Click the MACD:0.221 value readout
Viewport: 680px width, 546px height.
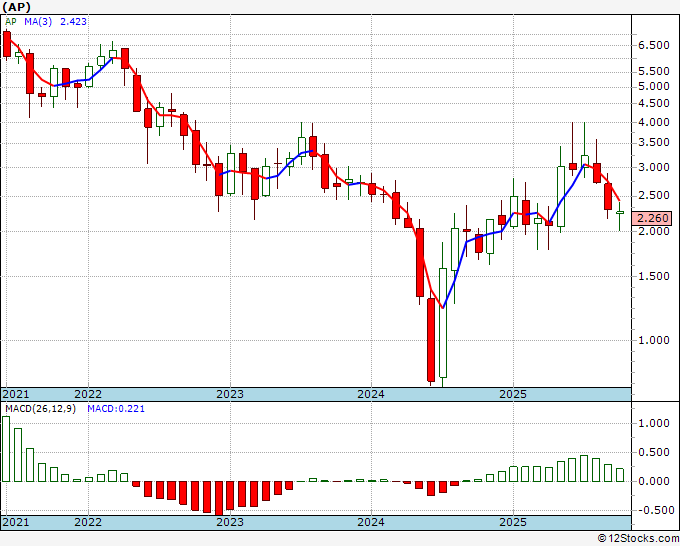pos(116,409)
